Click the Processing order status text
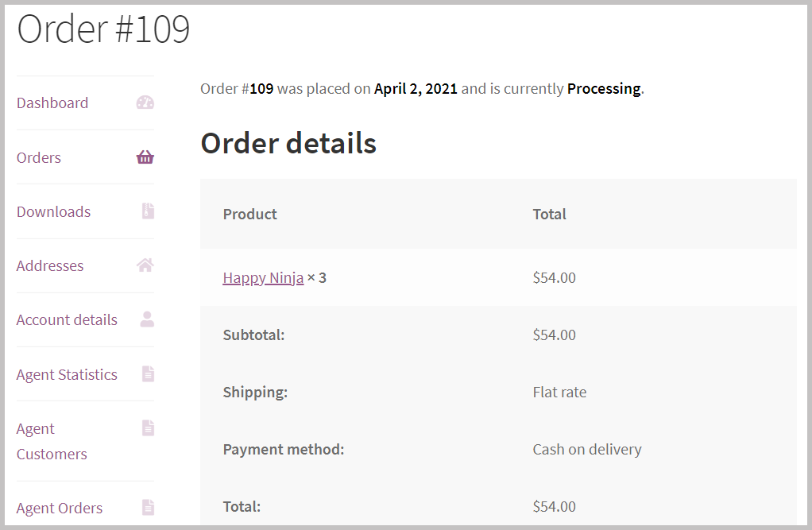The image size is (812, 530). point(604,89)
